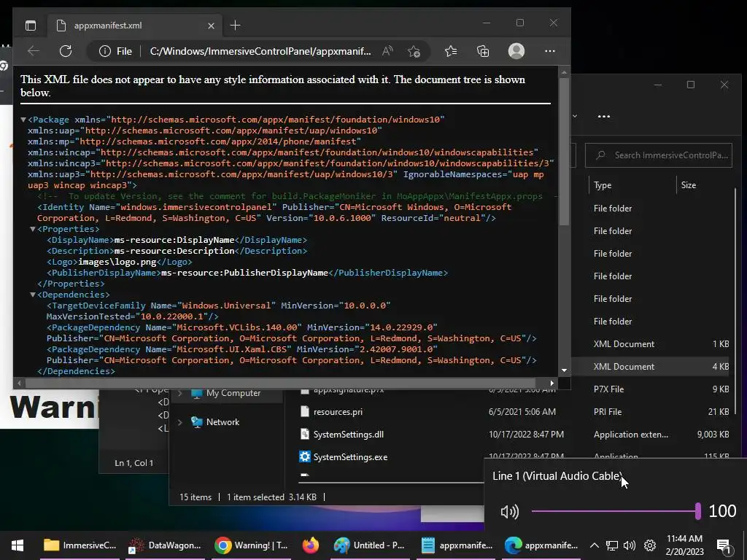
Task: Click the Edge profile avatar
Action: click(516, 51)
